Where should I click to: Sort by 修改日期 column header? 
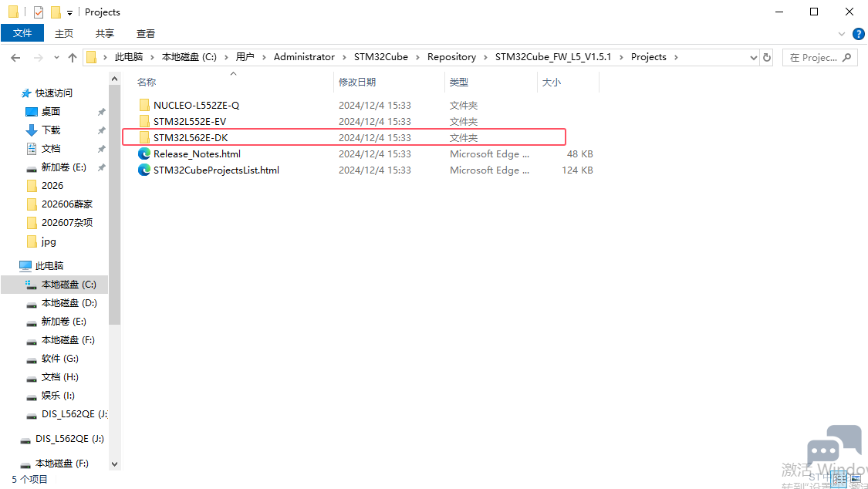pos(357,83)
